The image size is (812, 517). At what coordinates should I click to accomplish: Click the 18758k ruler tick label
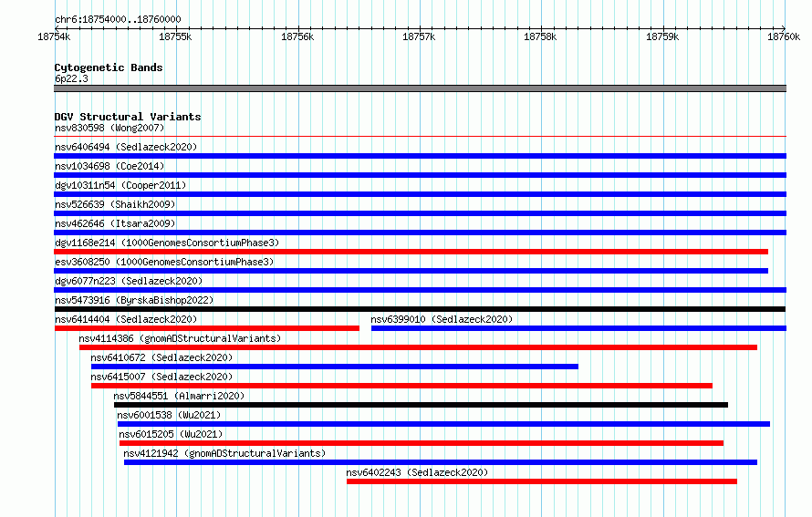click(540, 36)
